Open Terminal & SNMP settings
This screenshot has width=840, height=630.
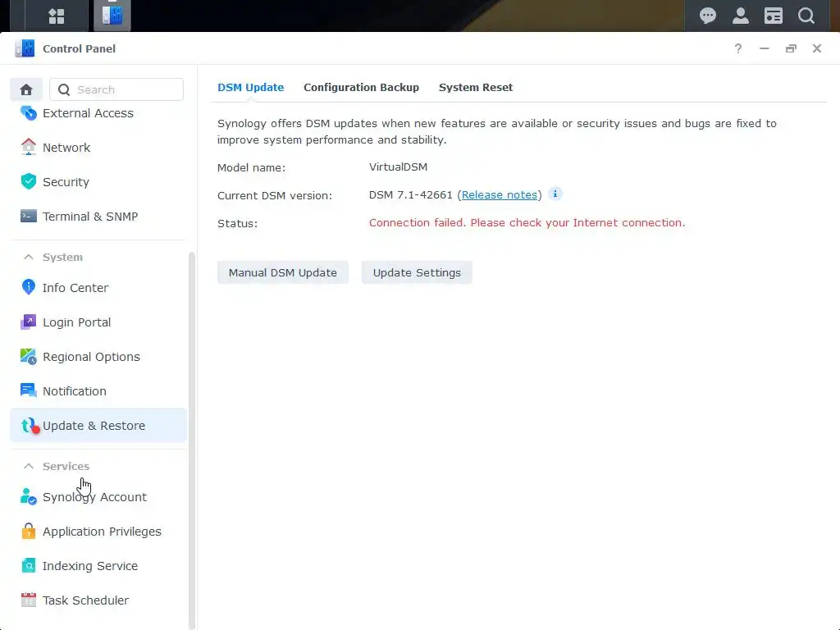(x=98, y=216)
